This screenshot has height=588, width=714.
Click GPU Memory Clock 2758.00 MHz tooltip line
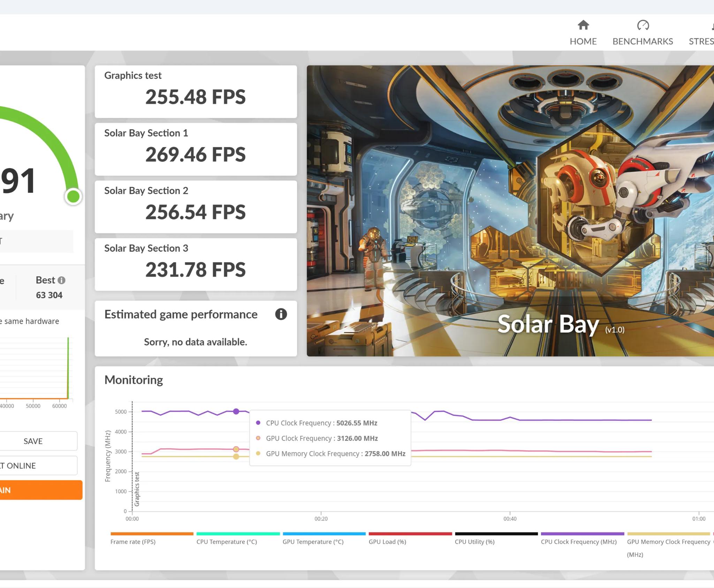pyautogui.click(x=331, y=453)
